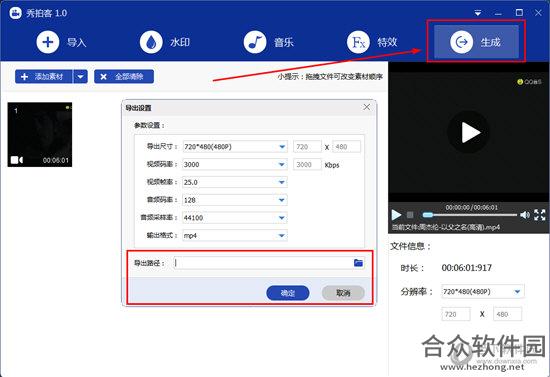Click the duration text 00:06:01:917
The width and height of the screenshot is (550, 377).
(x=467, y=268)
